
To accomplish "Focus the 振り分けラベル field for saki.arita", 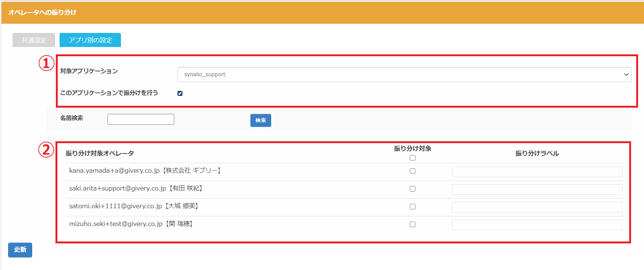I will click(537, 189).
